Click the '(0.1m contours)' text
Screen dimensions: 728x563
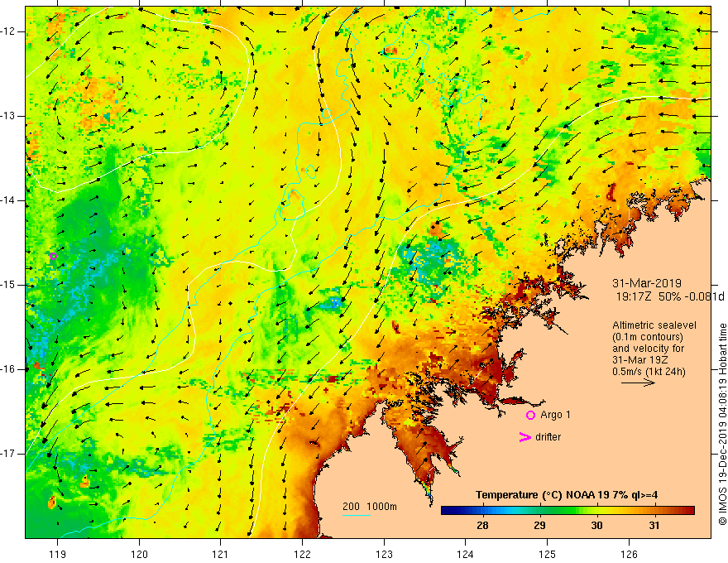coord(648,337)
